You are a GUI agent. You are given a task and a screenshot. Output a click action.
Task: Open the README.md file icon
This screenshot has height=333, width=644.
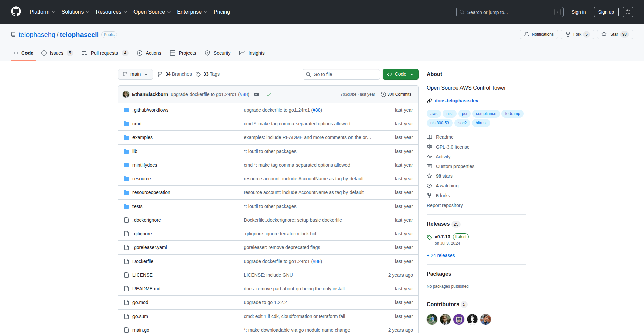[x=126, y=289]
